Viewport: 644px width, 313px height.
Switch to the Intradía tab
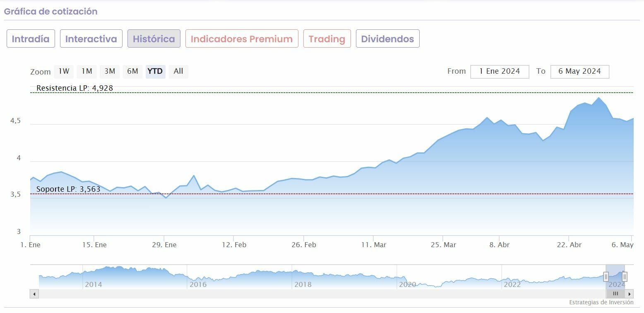(x=31, y=39)
